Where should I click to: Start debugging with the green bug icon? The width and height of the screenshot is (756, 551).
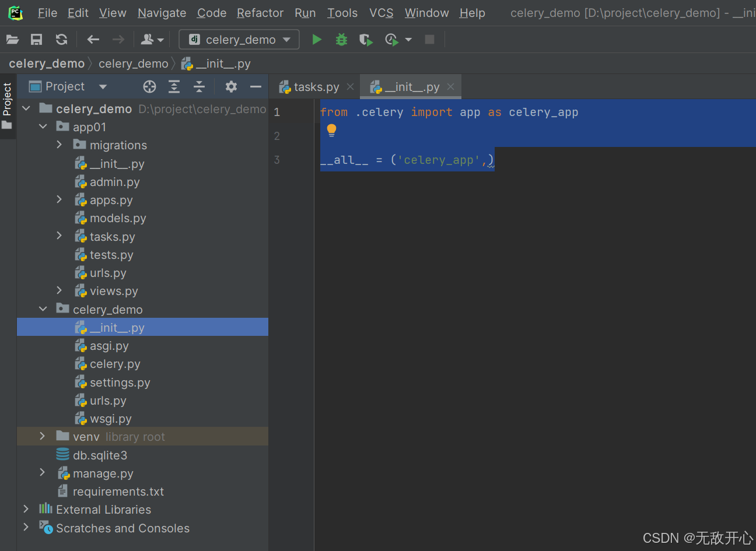pos(341,39)
